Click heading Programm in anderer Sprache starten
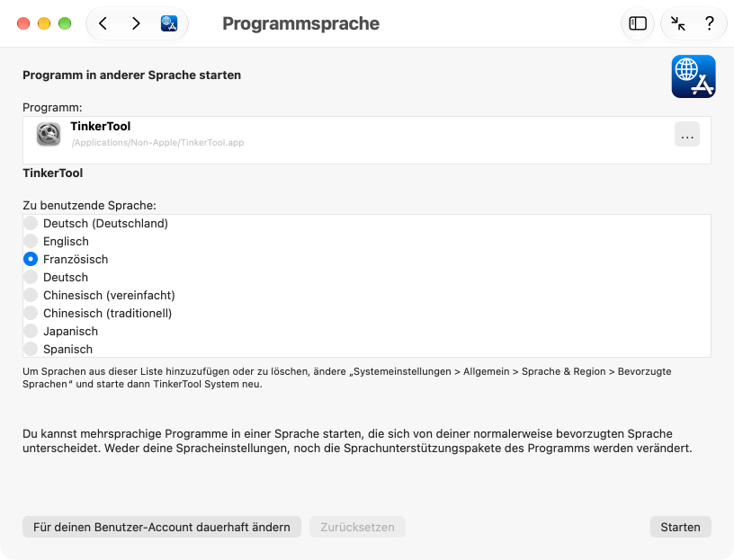 [131, 75]
